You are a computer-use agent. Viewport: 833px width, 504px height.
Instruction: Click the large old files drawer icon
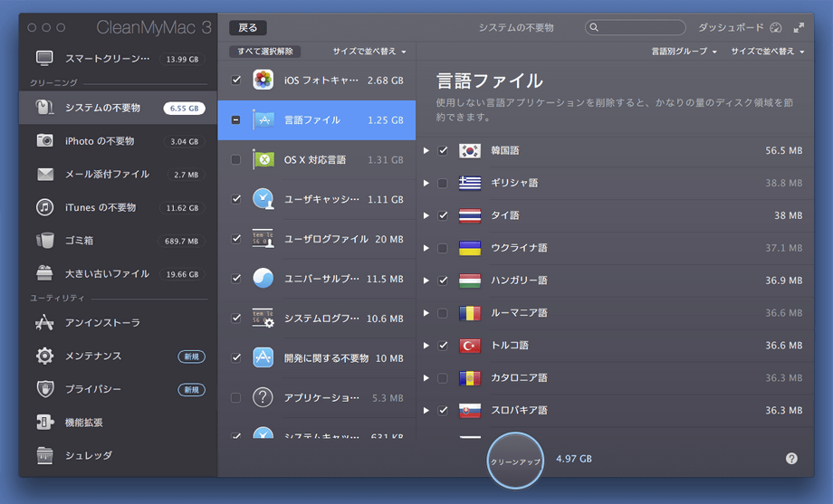[44, 273]
